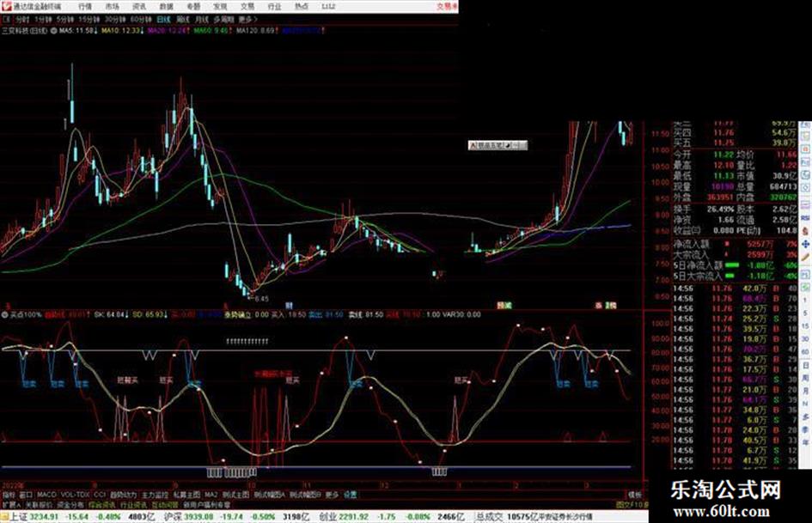Image resolution: width=812 pixels, height=523 pixels.
Task: Switch to 分时 chart period
Action: point(21,20)
